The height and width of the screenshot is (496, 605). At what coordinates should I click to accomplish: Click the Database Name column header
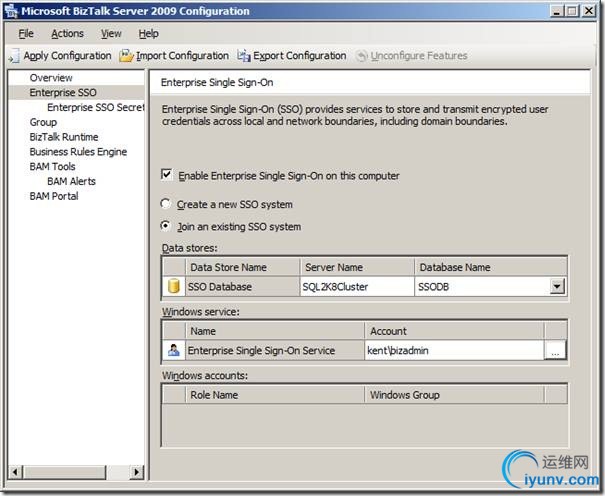coord(490,267)
